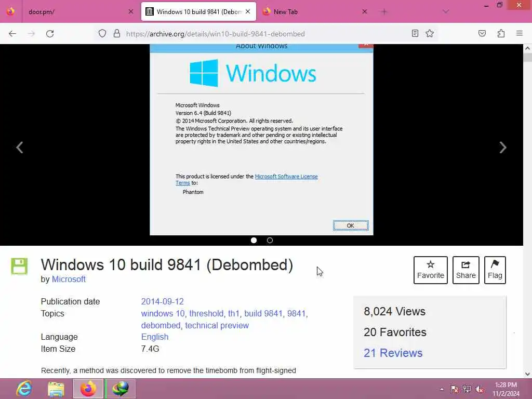532x399 pixels.
Task: Select the first carousel dot
Action: click(254, 240)
